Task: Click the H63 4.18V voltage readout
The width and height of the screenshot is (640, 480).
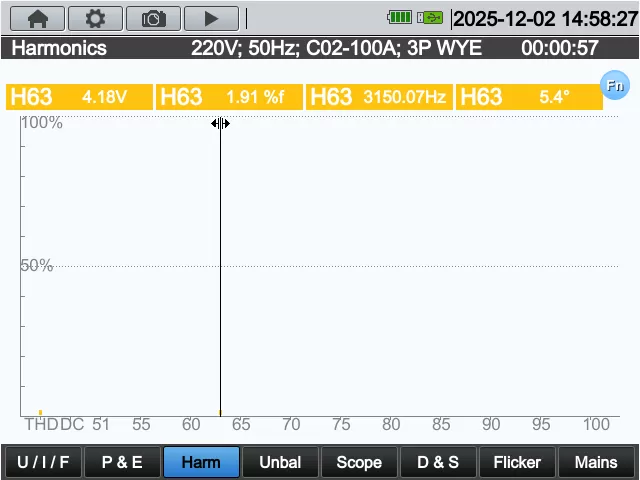Action: pos(79,97)
